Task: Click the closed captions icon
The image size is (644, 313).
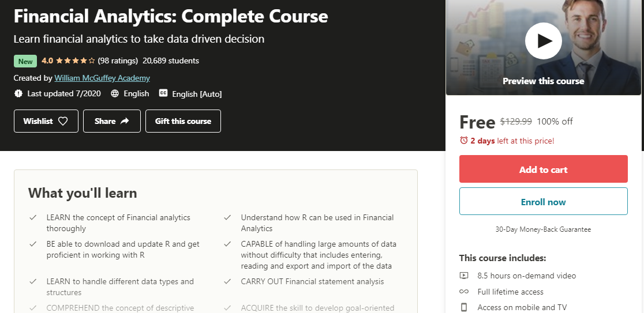Action: click(x=163, y=93)
